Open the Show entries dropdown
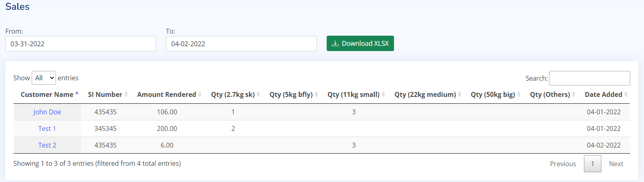644x182 pixels. (44, 78)
